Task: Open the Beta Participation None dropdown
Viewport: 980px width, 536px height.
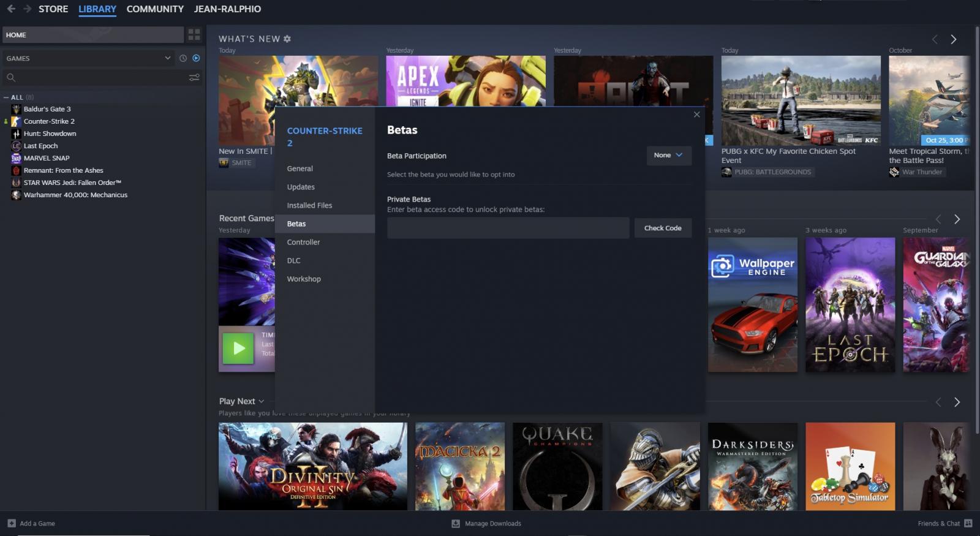Action: (x=669, y=156)
